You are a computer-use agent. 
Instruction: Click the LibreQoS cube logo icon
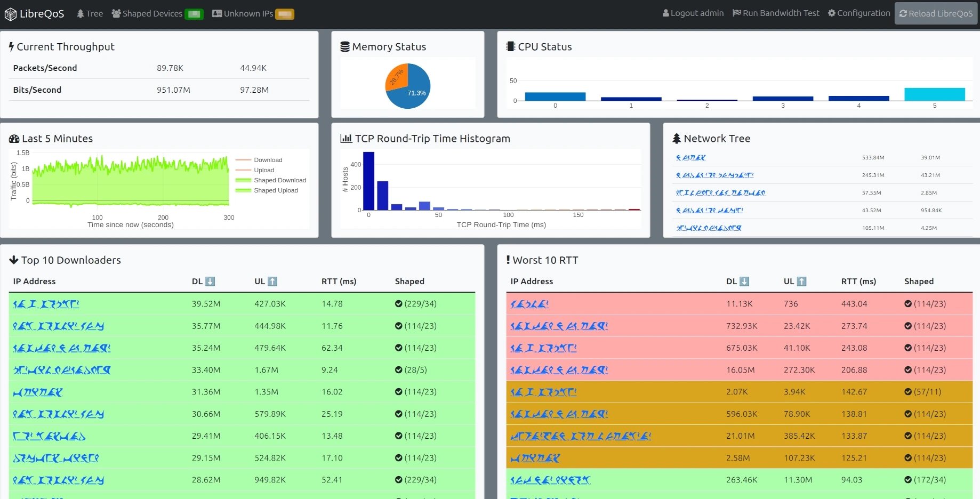(11, 14)
